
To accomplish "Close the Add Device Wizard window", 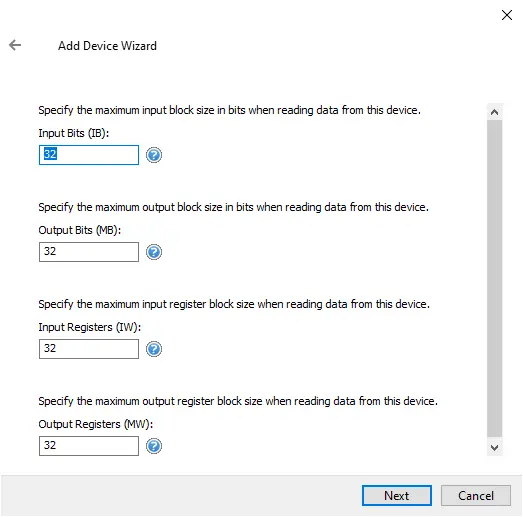I will (507, 15).
